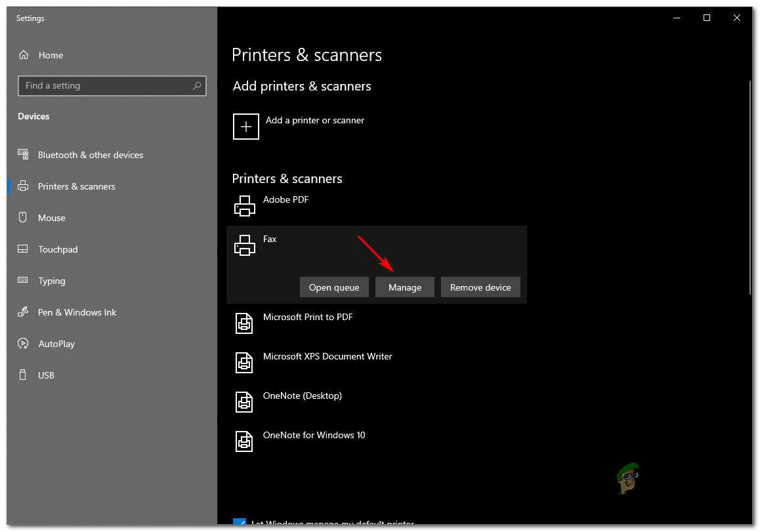Click the Pen & Windows Ink icon
The image size is (760, 532).
[23, 312]
